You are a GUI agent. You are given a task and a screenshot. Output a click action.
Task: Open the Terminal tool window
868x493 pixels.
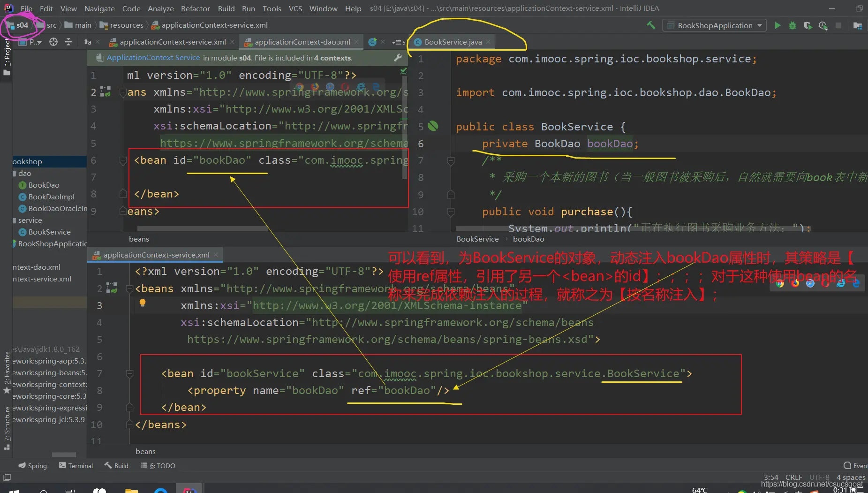[x=76, y=466]
